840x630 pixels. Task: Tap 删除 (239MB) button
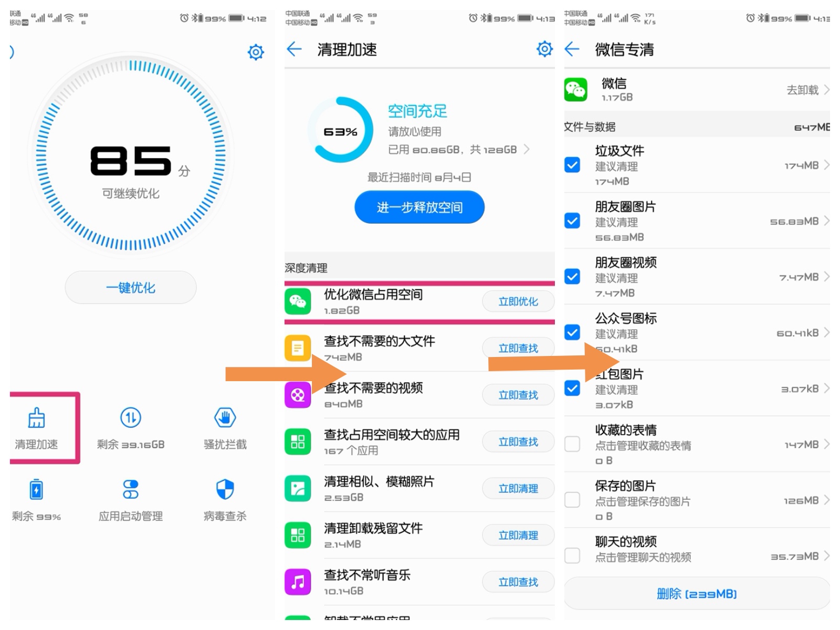tap(697, 594)
